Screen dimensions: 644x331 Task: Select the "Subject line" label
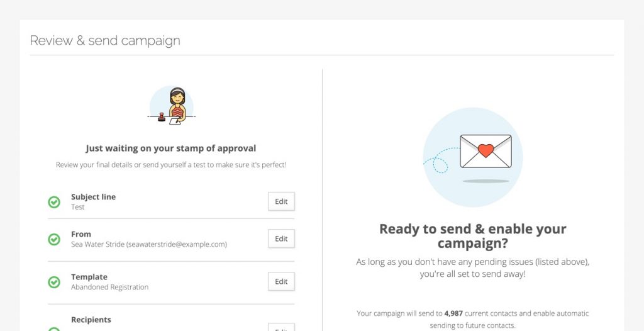(x=93, y=197)
